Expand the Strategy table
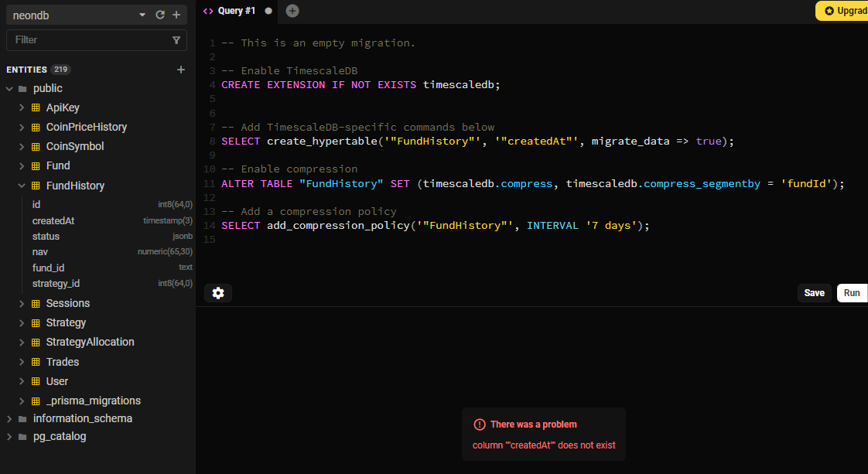The image size is (868, 474). pos(22,322)
